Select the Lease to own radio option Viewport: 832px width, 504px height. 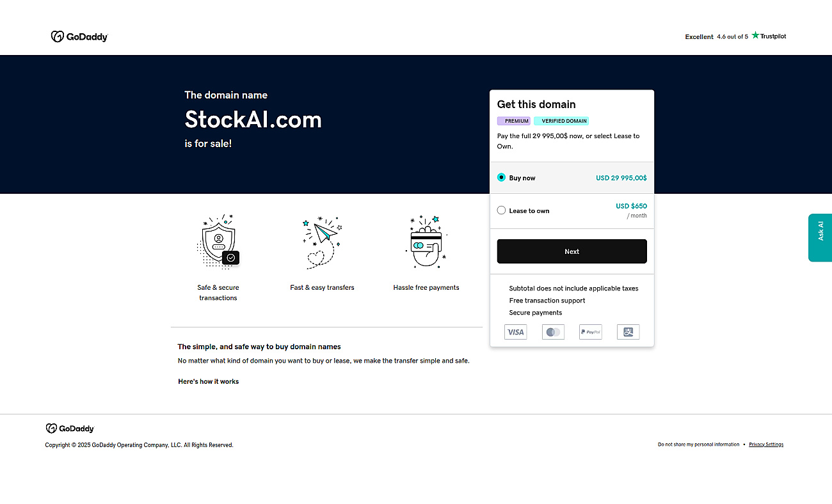tap(501, 210)
